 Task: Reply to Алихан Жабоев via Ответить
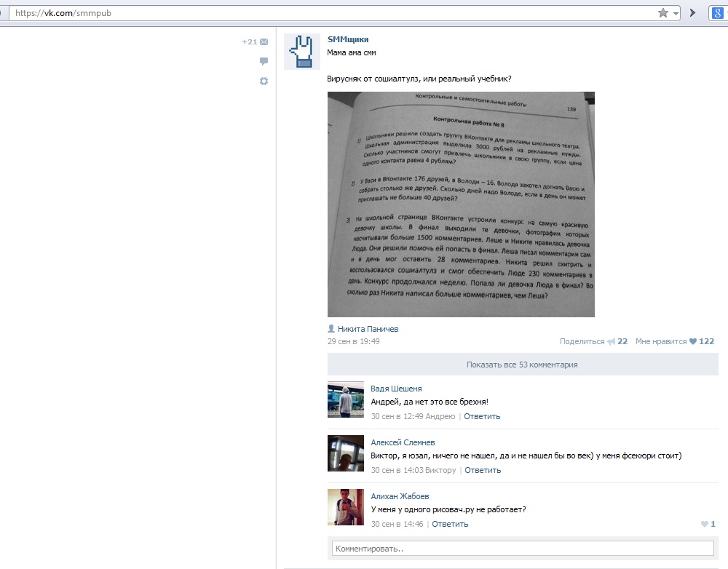point(450,524)
